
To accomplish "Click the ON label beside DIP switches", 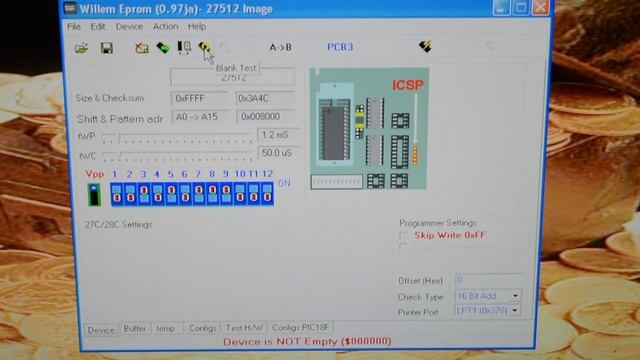I will (284, 183).
